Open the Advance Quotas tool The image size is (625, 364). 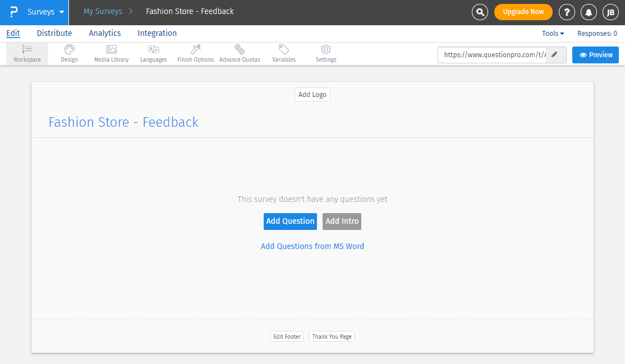[240, 53]
